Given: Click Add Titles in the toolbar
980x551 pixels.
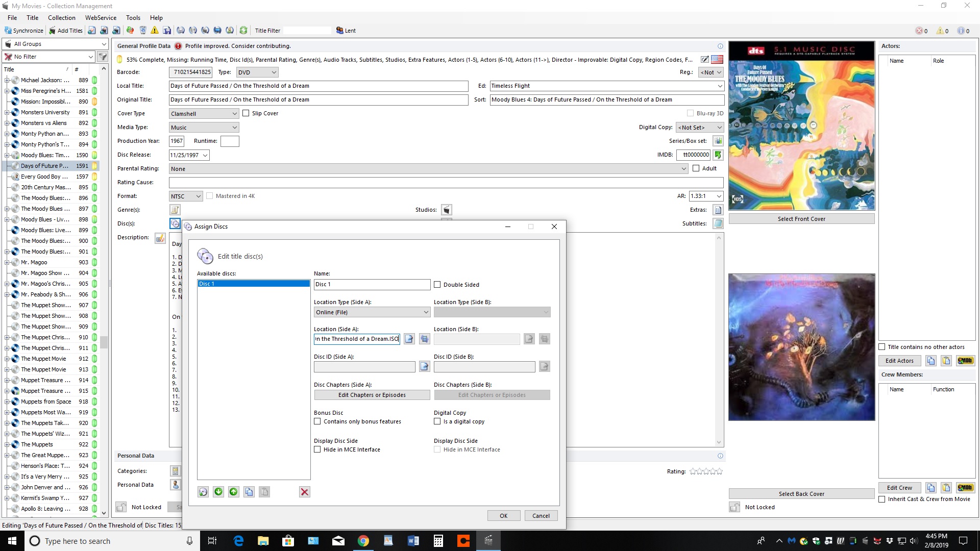Looking at the screenshot, I should point(66,31).
